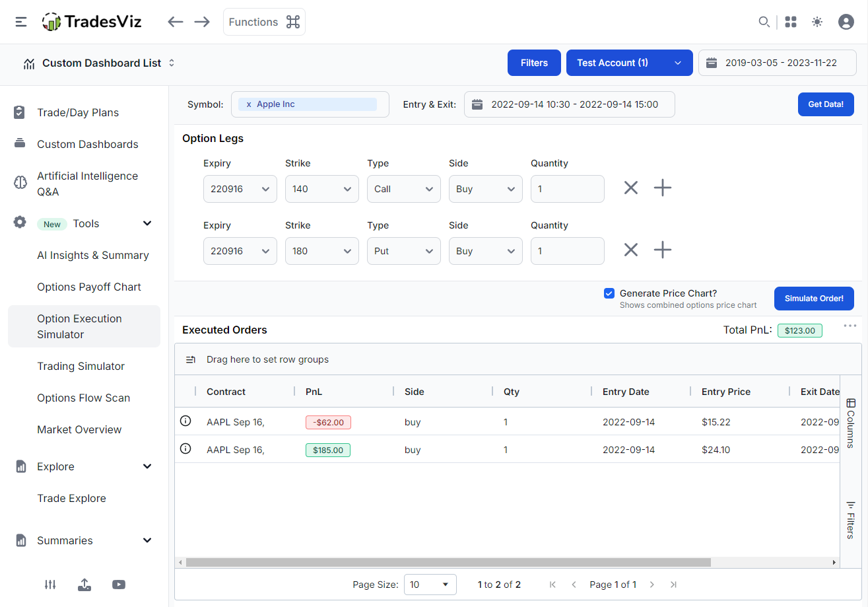868x607 pixels.
Task: Go back with the left arrow
Action: (175, 22)
